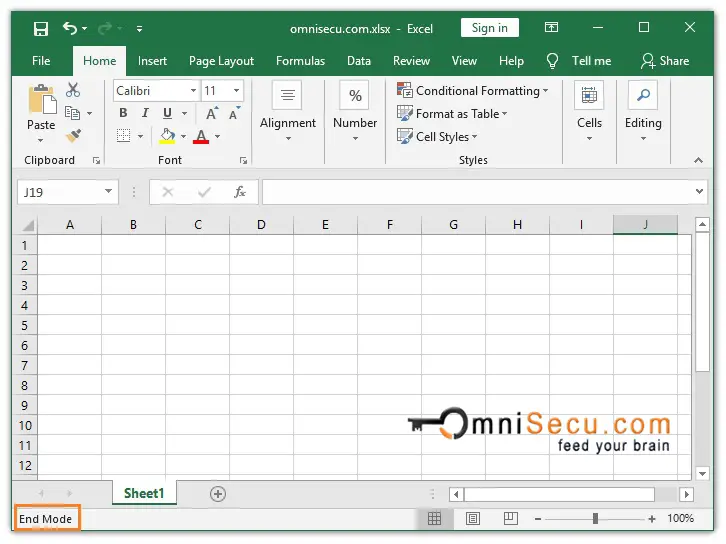Image resolution: width=726 pixels, height=544 pixels.
Task: Open the Alignment group button
Action: pos(288,111)
